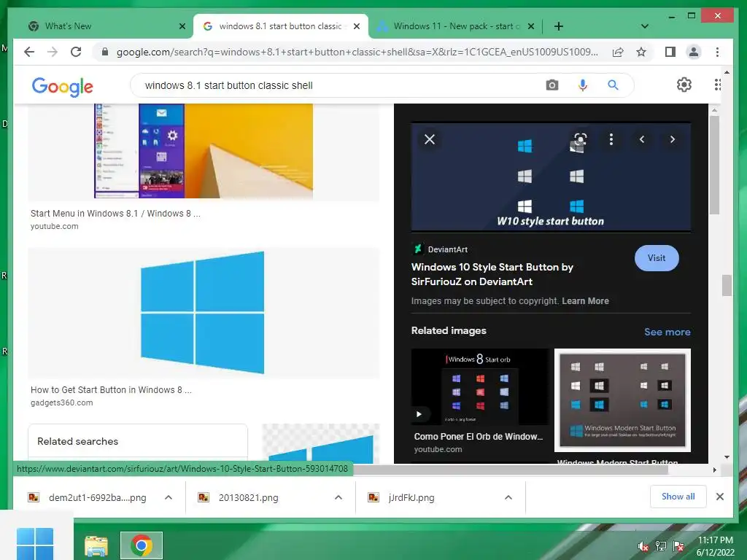The height and width of the screenshot is (560, 747).
Task: View site info via the lock icon
Action: point(105,52)
